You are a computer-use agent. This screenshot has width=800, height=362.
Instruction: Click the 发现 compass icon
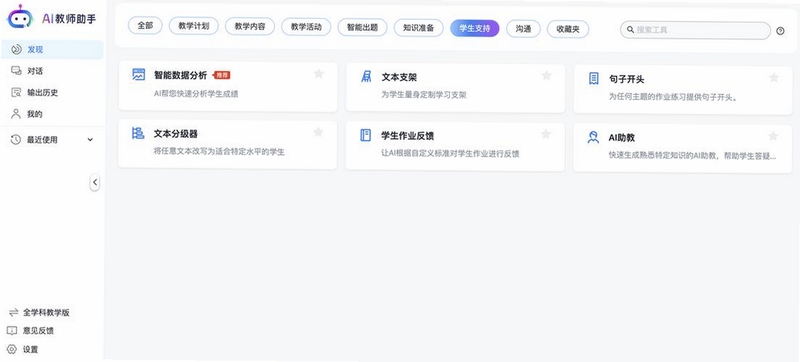pyautogui.click(x=16, y=49)
